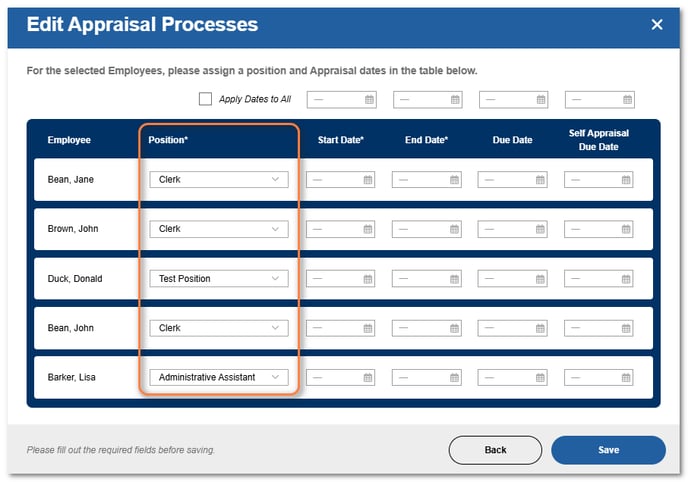Select the employee name Duck, Donald

[75, 278]
